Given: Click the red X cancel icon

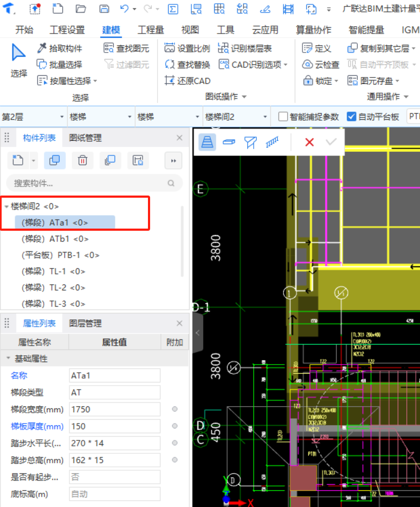Looking at the screenshot, I should pos(309,142).
